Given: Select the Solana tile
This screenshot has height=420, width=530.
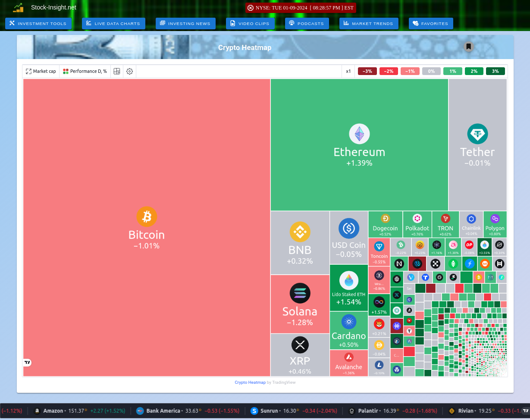Looking at the screenshot, I should [300, 304].
